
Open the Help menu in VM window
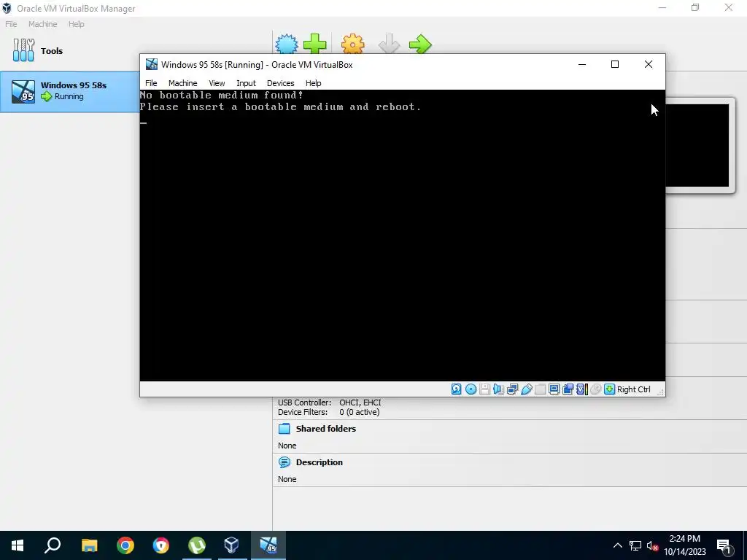tap(314, 83)
